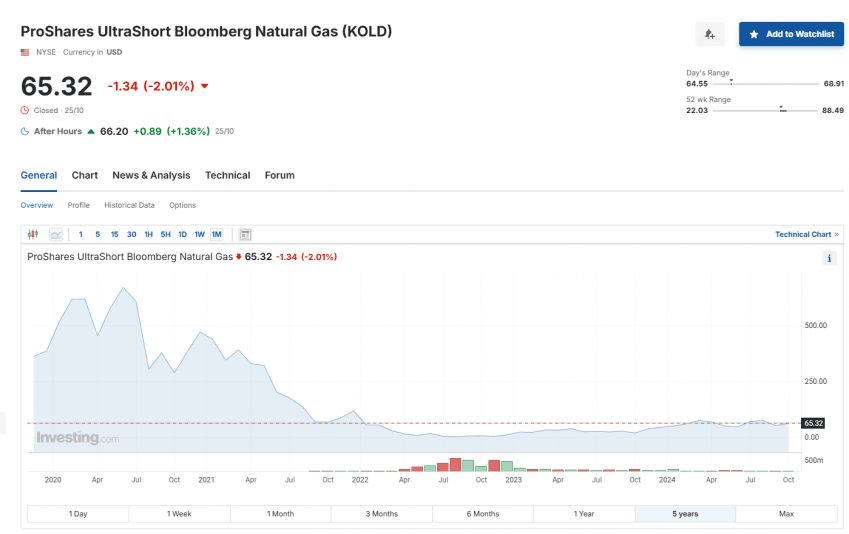
Task: Open the Technical tab
Action: click(x=227, y=175)
